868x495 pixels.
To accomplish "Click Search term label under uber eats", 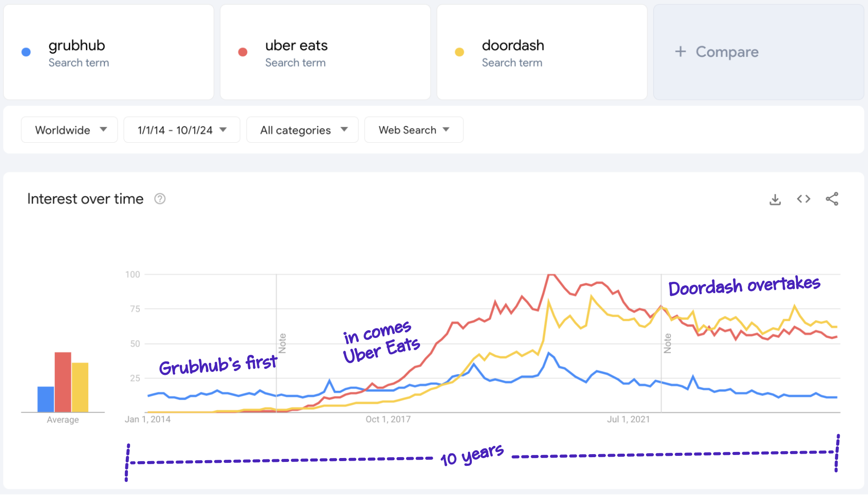I will tap(296, 63).
